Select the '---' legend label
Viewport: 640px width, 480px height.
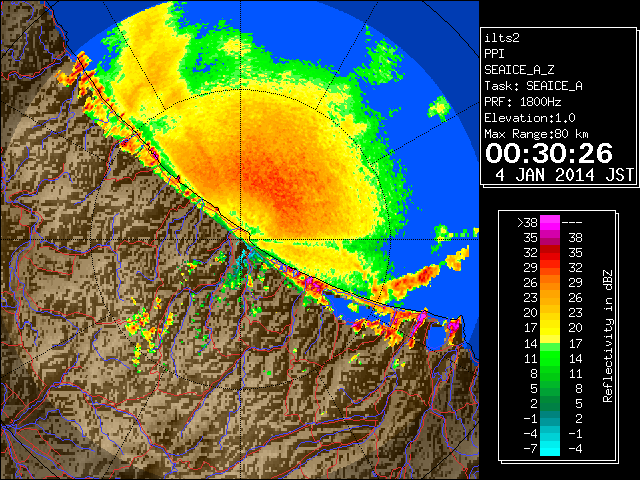coord(572,223)
